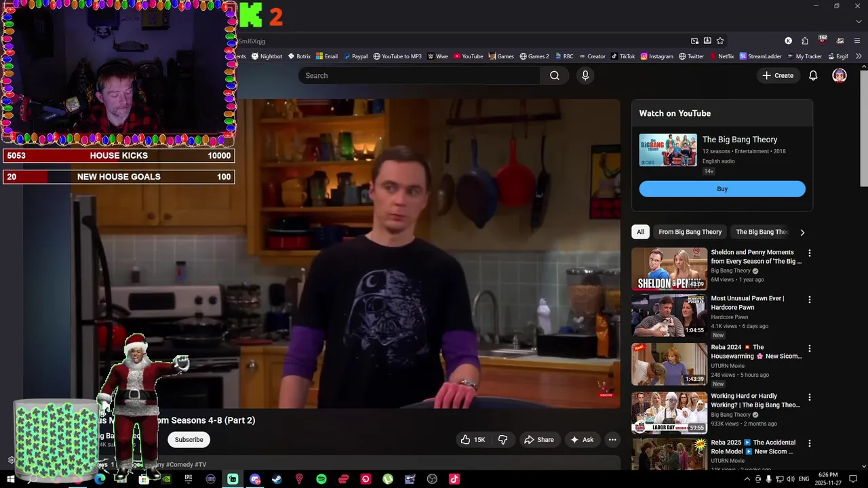The image size is (868, 488).
Task: Open OBS Studio from taskbar
Action: pos(432,479)
